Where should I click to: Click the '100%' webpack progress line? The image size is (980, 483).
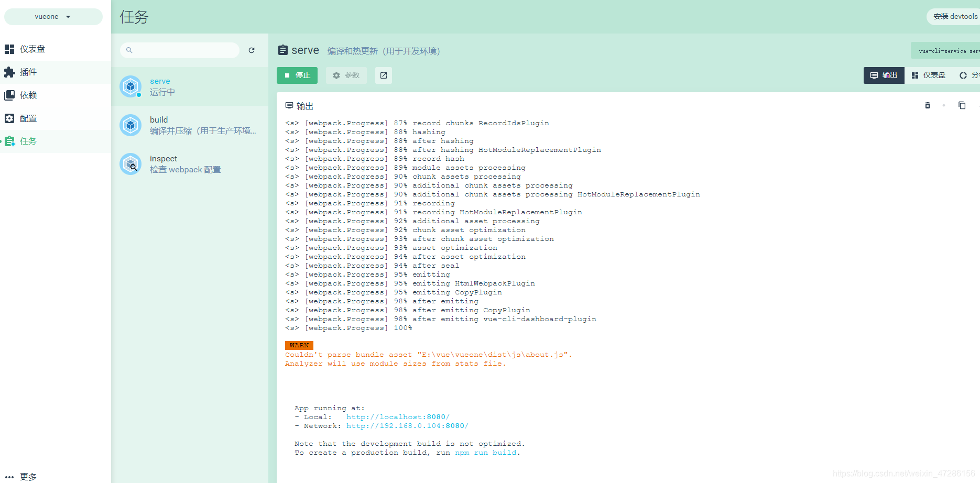pyautogui.click(x=349, y=328)
